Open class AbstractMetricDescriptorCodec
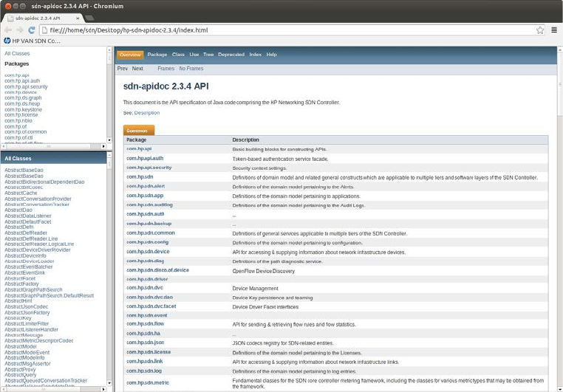The width and height of the screenshot is (563, 392). click(38, 341)
